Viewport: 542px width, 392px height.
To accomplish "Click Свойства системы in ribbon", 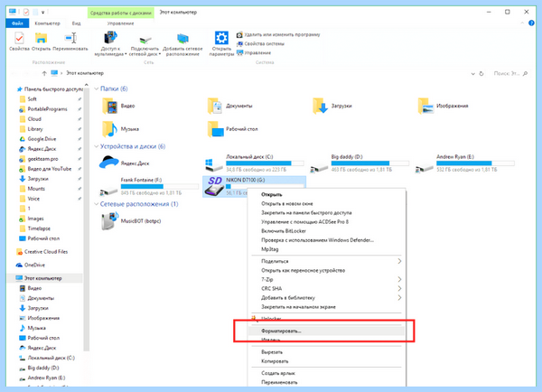I will click(x=260, y=44).
